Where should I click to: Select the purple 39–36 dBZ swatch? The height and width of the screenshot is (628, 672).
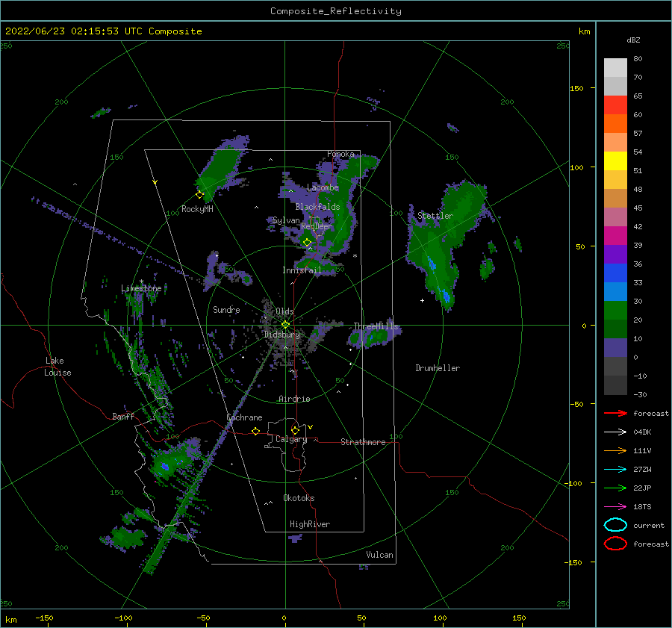pyautogui.click(x=615, y=255)
